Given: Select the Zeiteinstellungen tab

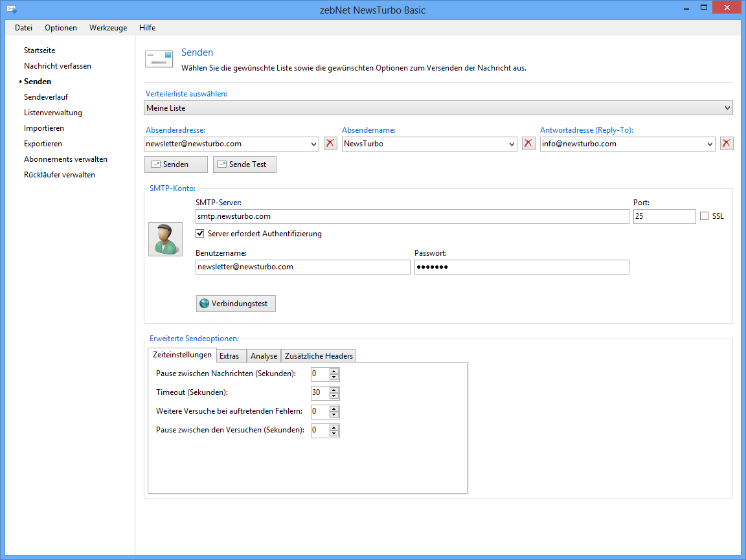Looking at the screenshot, I should point(182,355).
